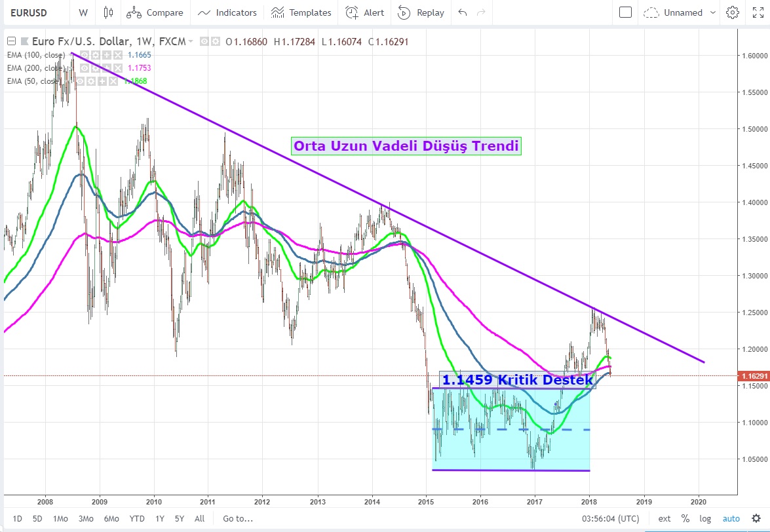Open chart settings gear in top toolbar
Viewport: 770px width, 532px height.
coord(733,12)
